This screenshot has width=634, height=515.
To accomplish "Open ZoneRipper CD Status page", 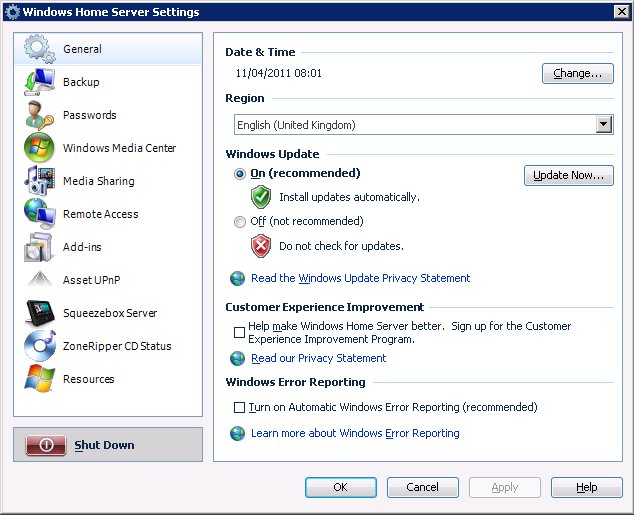I will (x=108, y=346).
